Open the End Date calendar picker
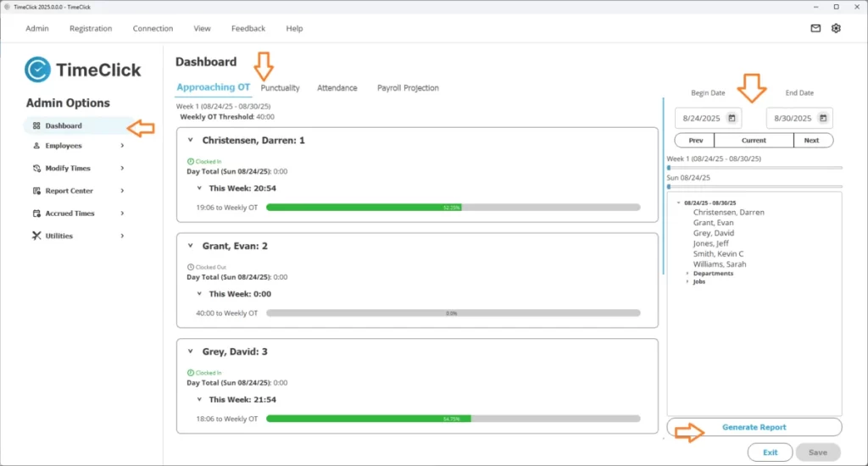The height and width of the screenshot is (466, 868). 824,118
